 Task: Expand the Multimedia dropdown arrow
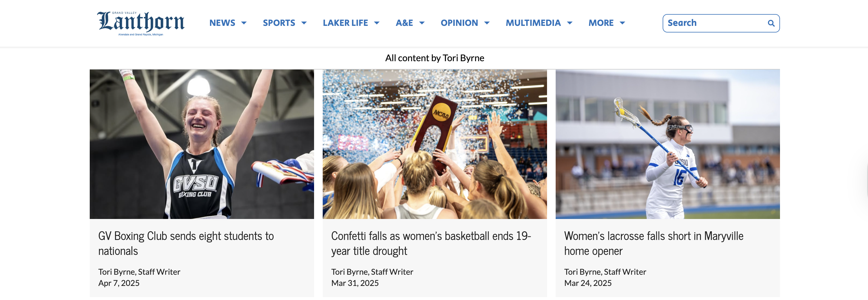coord(569,23)
